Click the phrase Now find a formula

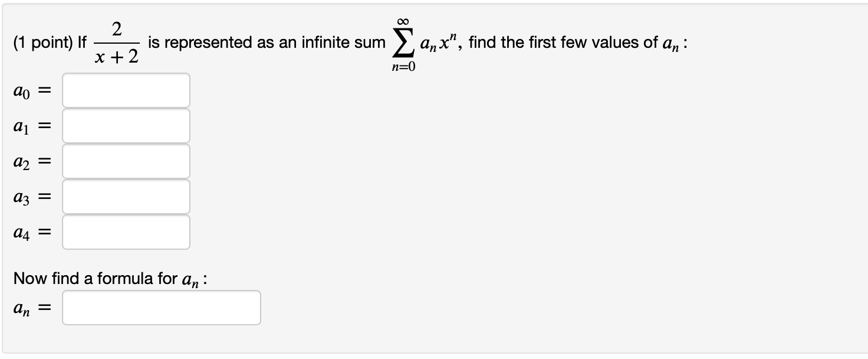pos(82,278)
